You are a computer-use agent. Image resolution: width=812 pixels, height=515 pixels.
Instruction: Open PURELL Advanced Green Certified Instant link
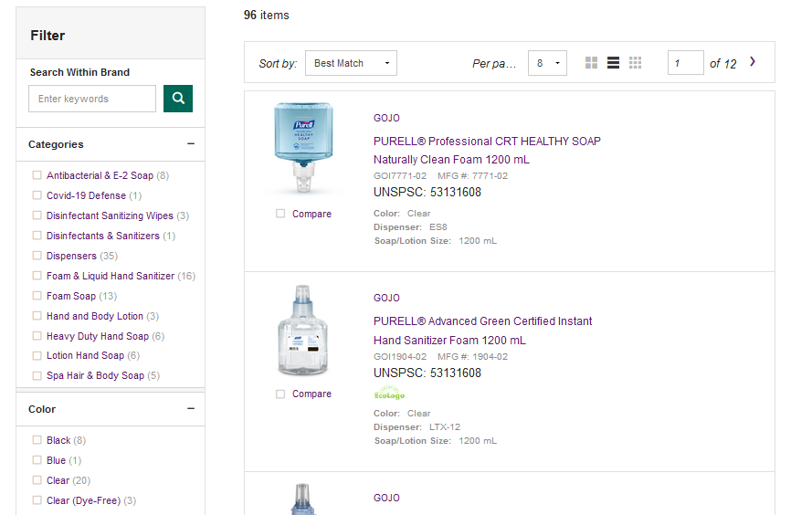482,331
